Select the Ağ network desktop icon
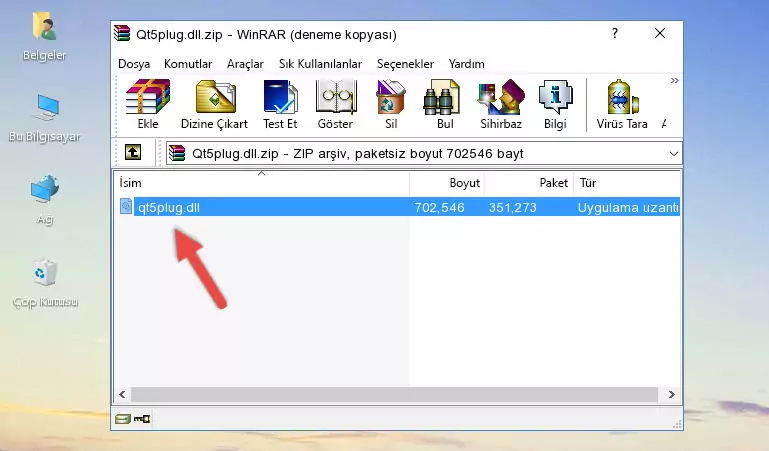 (x=45, y=200)
